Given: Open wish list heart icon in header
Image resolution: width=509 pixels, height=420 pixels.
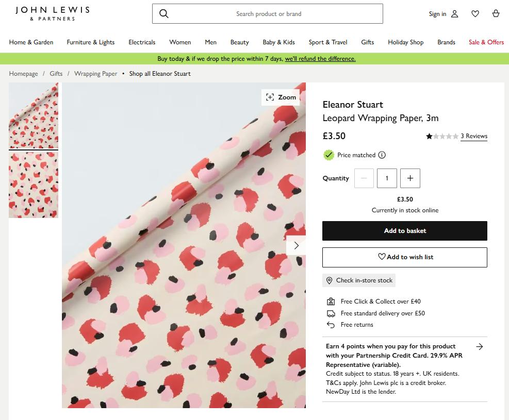Looking at the screenshot, I should (x=475, y=13).
